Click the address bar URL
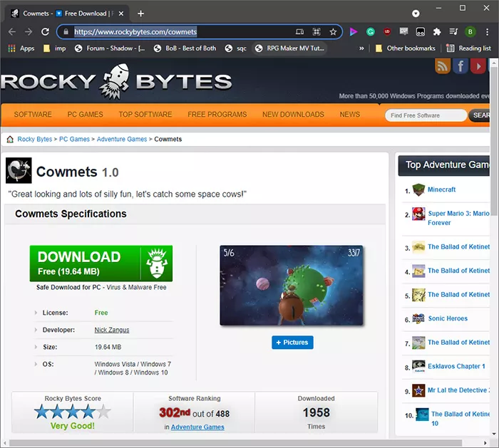Image resolution: width=499 pixels, height=448 pixels. pyautogui.click(x=135, y=32)
